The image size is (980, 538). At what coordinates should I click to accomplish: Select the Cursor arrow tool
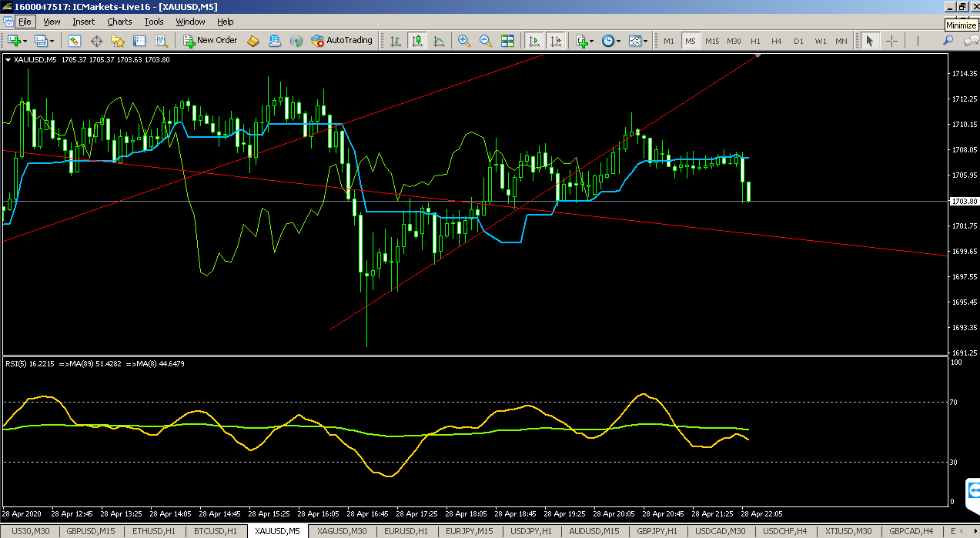870,41
